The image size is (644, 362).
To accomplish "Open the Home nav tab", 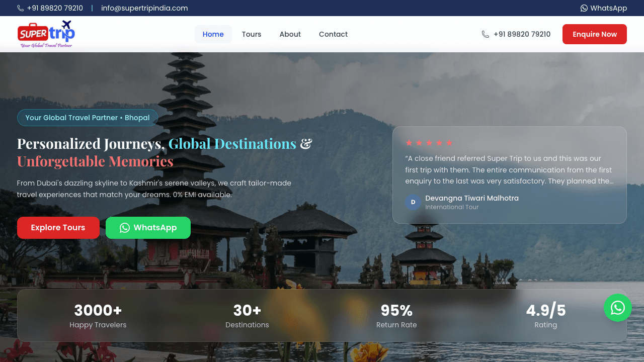I will [x=213, y=34].
